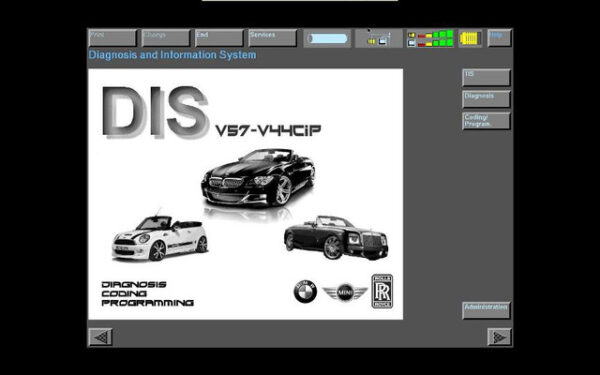
Task: Click the diagnostic head connection status icon
Action: (x=379, y=38)
